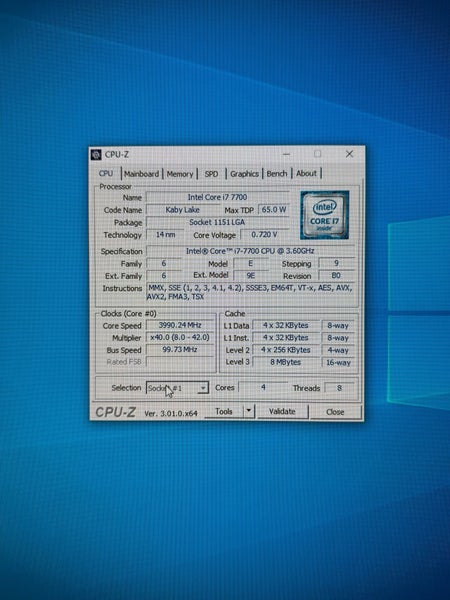Switch to the Mainboard tab

pos(142,174)
